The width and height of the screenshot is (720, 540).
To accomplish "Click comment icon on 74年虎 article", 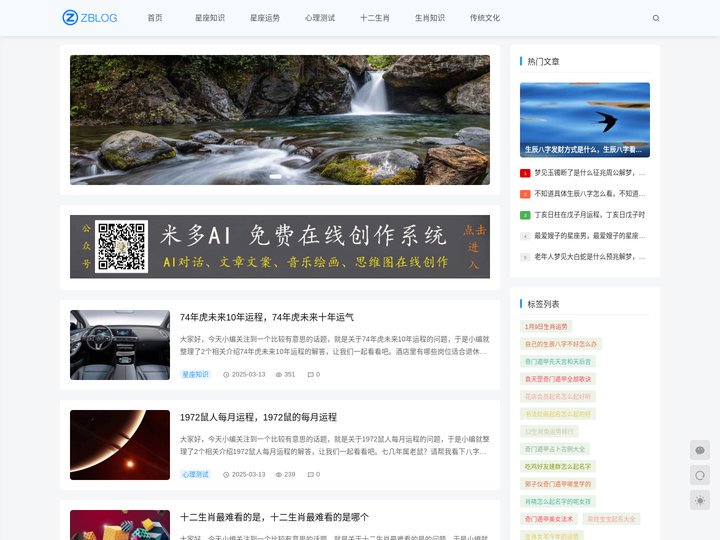I will pyautogui.click(x=310, y=375).
